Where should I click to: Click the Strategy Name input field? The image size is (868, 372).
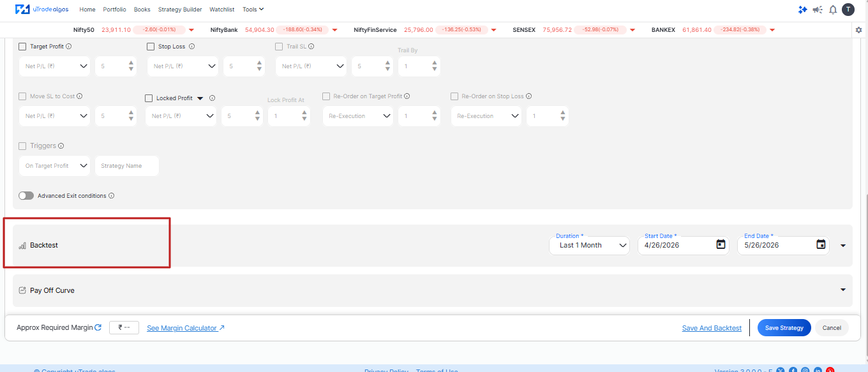(126, 166)
